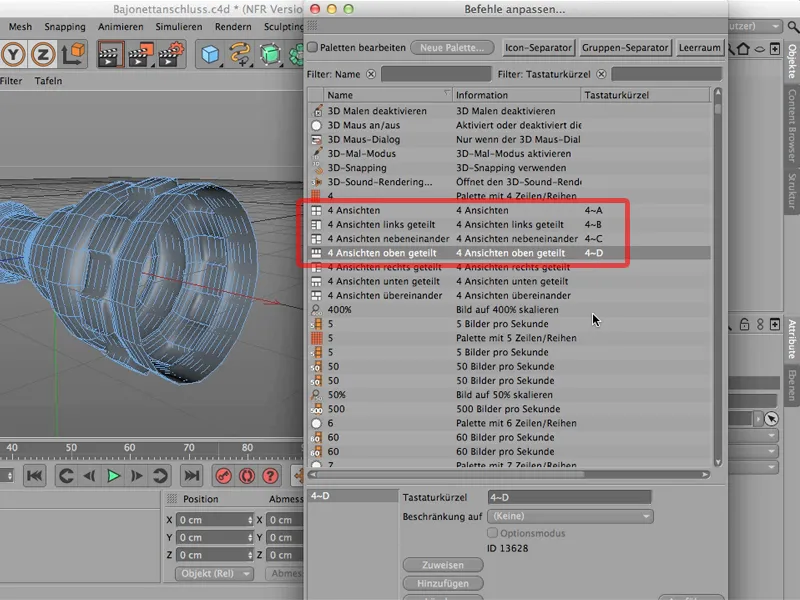Clear the Tastaturkürzel filter with the X
The width and height of the screenshot is (800, 600).
(602, 74)
